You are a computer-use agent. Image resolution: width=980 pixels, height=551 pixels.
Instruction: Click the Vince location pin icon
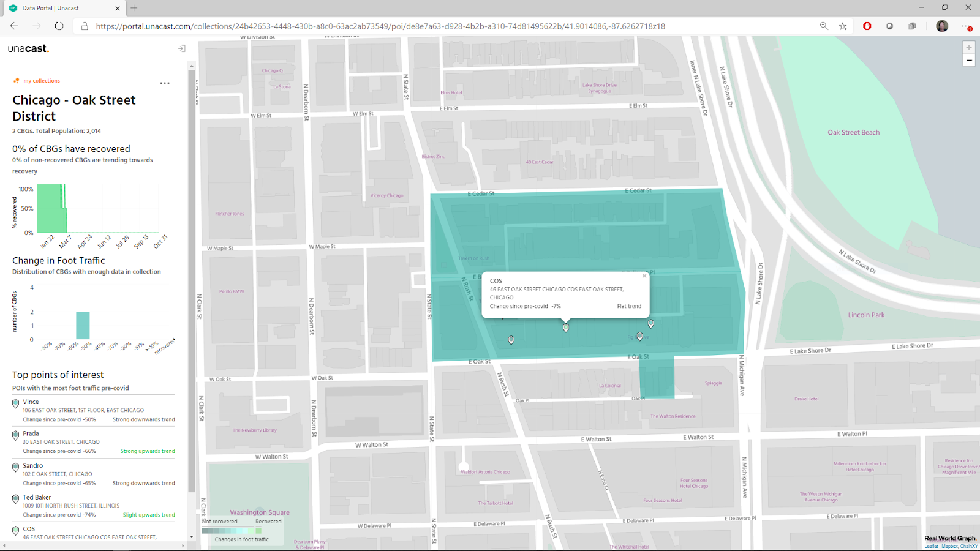click(x=16, y=404)
